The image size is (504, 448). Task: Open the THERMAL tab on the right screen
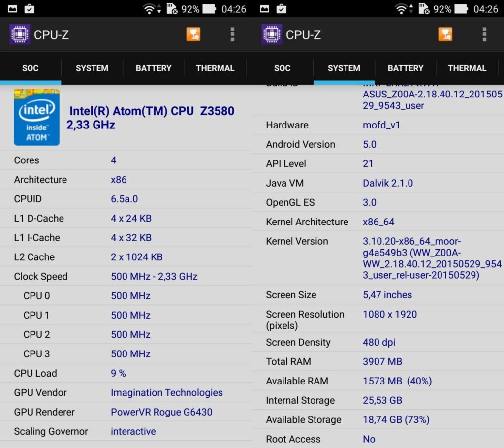467,68
